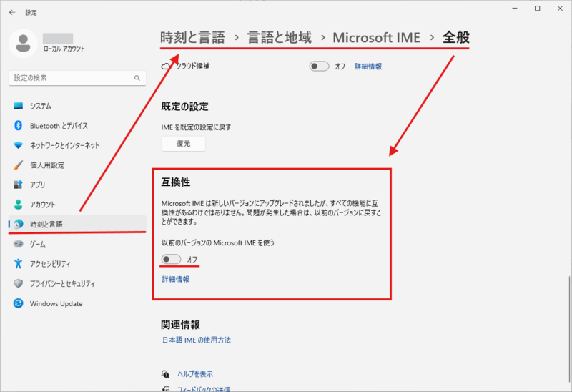Image resolution: width=572 pixels, height=392 pixels.
Task: Click the システム monitor icon
Action: [19, 106]
